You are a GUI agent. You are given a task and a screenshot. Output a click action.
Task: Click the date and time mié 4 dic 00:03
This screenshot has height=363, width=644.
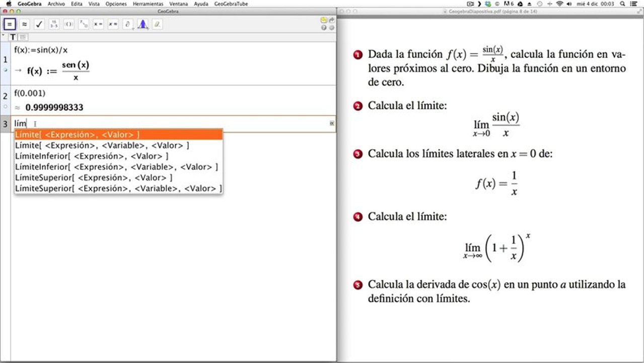coord(596,4)
